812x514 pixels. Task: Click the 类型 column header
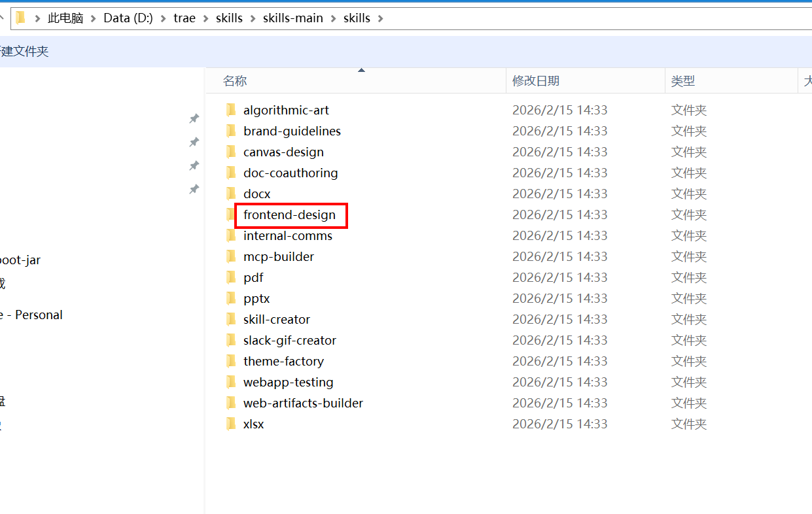click(x=682, y=81)
